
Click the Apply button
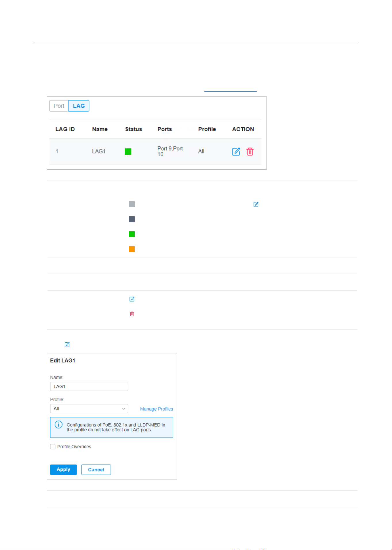[63, 470]
